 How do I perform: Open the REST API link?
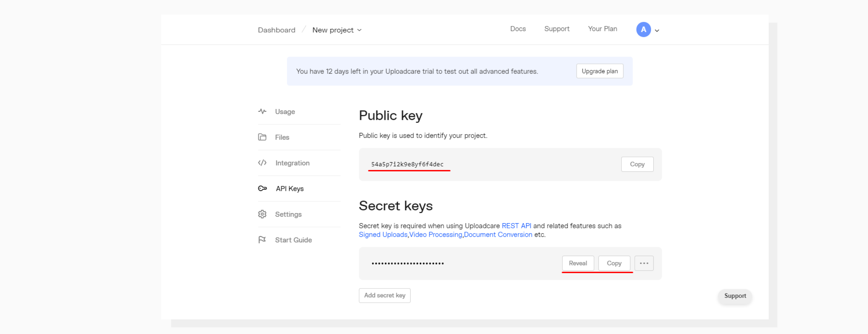516,226
